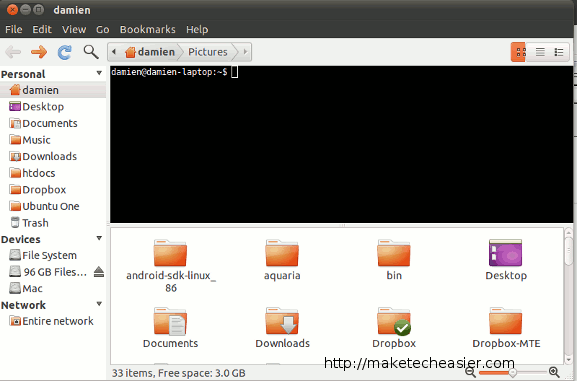This screenshot has height=381, width=577.
Task: Click path bar right scroll arrow
Action: [245, 52]
